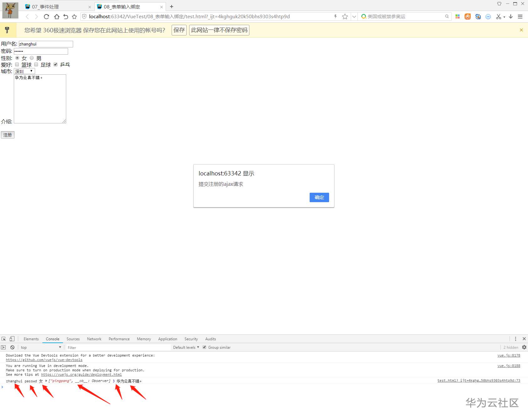
Task: Check the 篮球 hobby checkbox
Action: tap(17, 65)
